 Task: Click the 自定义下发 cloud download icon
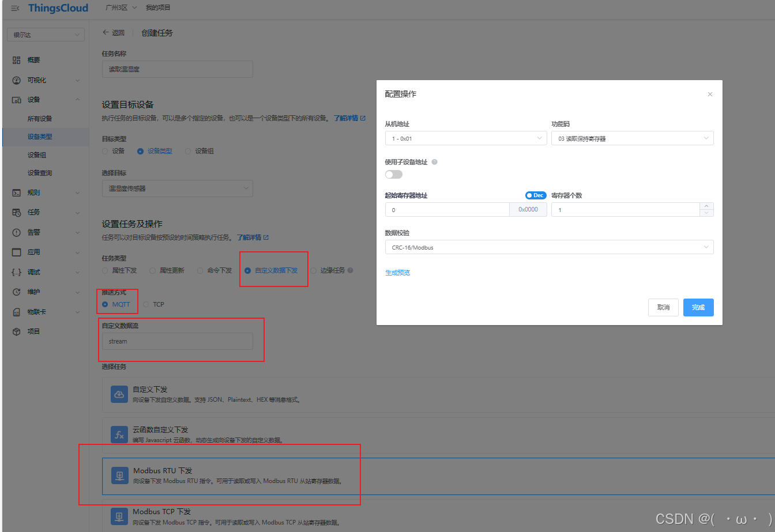point(119,394)
